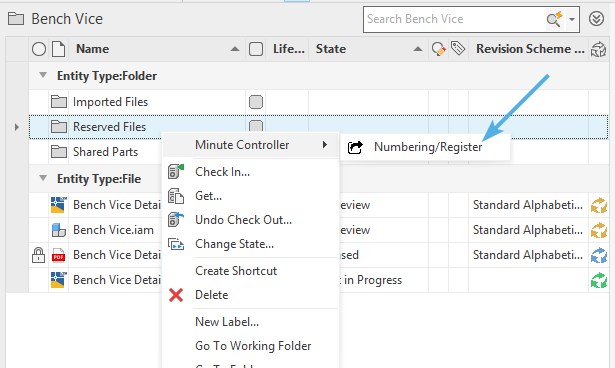
Task: Click the Check In icon in the menu
Action: click(x=176, y=171)
